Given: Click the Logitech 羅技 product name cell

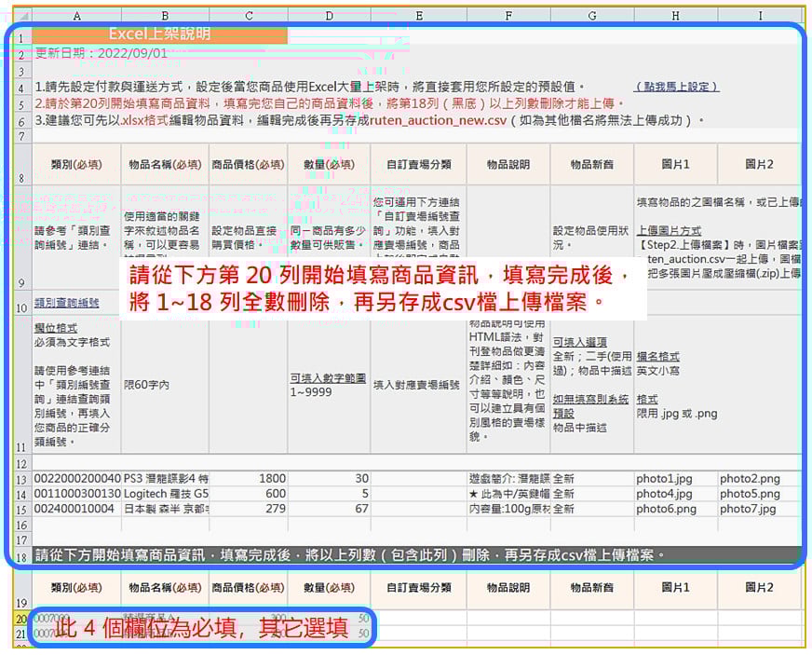Looking at the screenshot, I should (x=165, y=494).
